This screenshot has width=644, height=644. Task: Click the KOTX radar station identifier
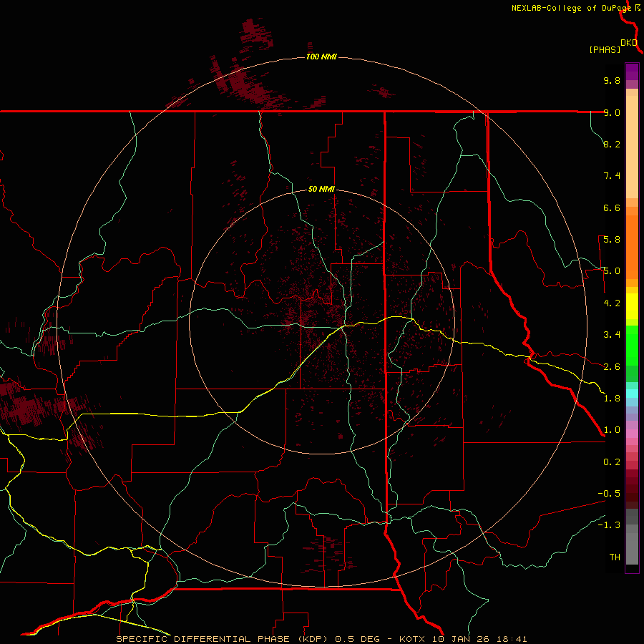413,639
